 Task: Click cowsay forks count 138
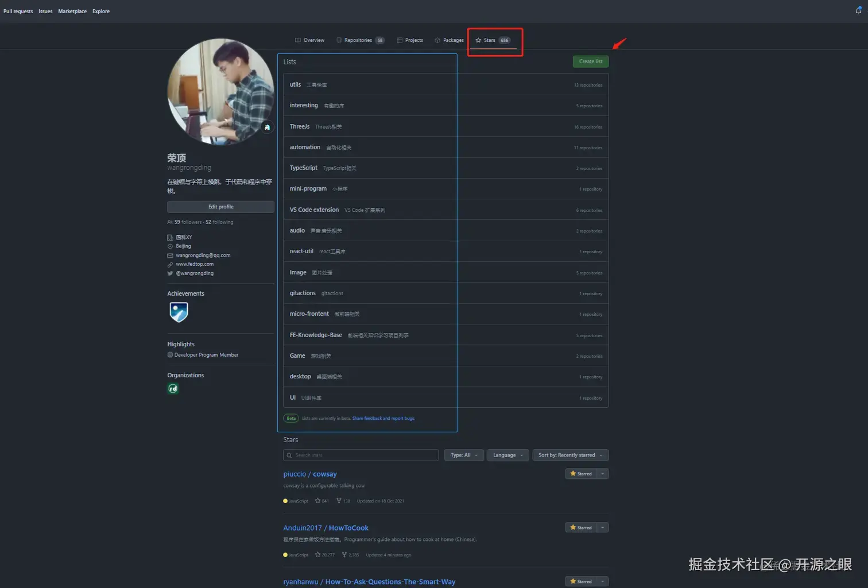tap(343, 501)
